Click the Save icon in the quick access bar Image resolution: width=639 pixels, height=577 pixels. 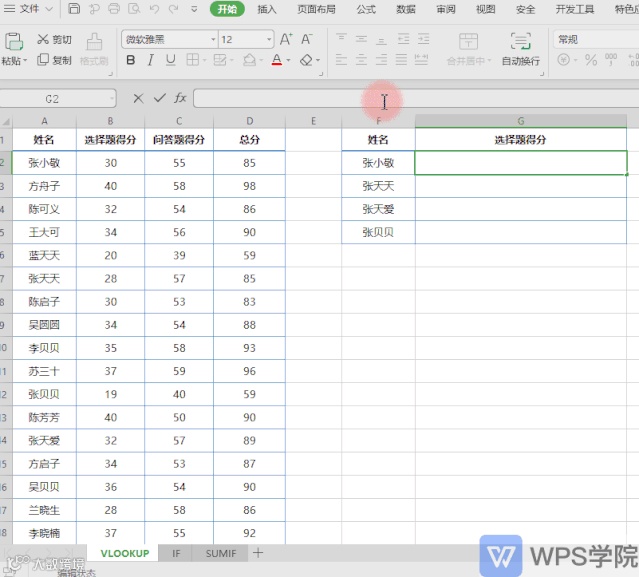coord(74,9)
